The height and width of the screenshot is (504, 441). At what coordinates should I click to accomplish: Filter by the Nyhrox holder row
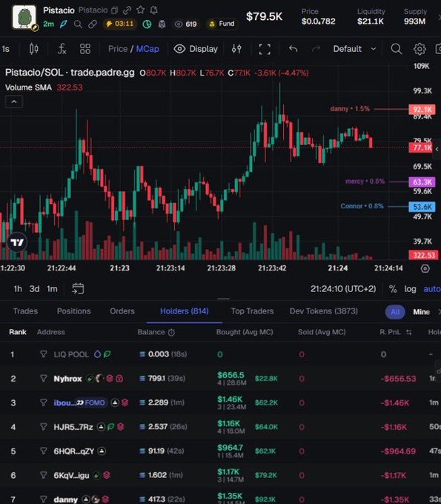pyautogui.click(x=44, y=378)
